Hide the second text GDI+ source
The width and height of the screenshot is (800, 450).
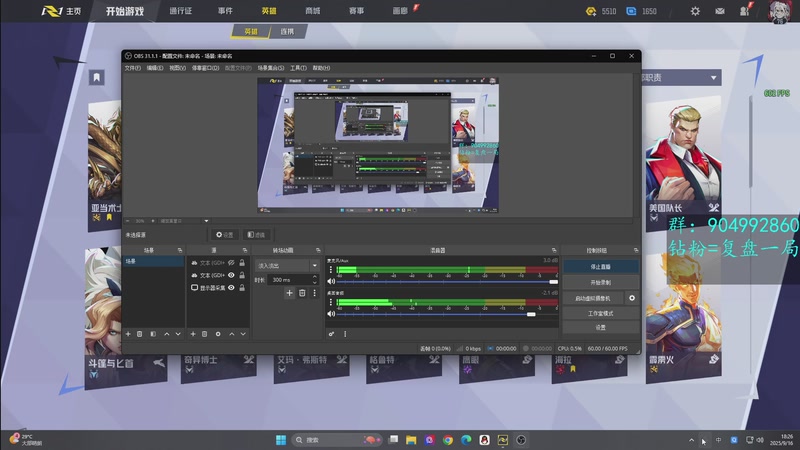pyautogui.click(x=231, y=276)
